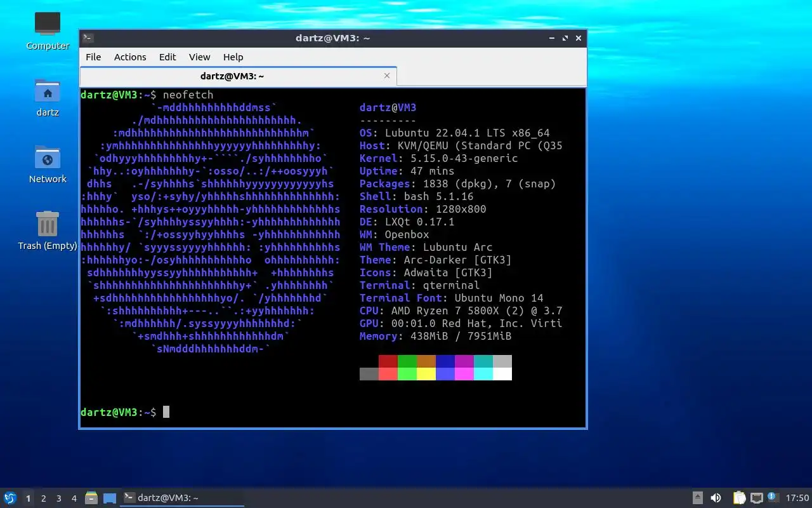
Task: Maximize the qterminal window
Action: pyautogui.click(x=565, y=38)
